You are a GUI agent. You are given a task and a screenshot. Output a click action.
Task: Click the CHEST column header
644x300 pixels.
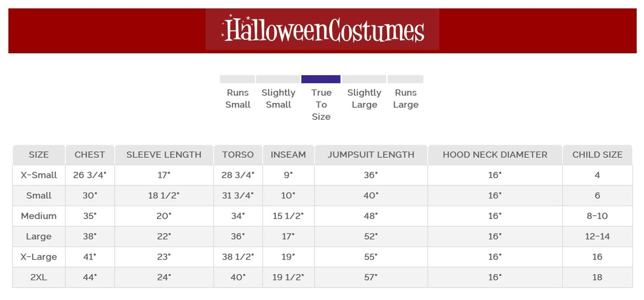point(90,155)
